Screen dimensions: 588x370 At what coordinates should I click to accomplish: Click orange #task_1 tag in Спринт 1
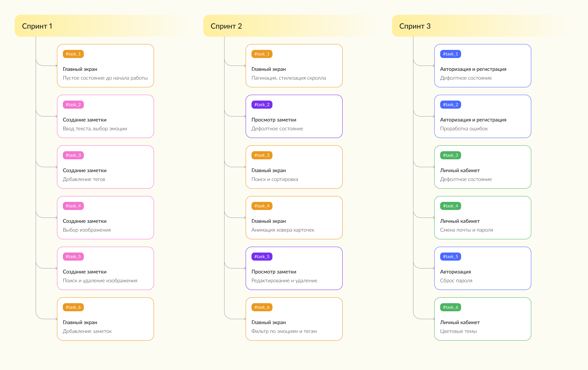[73, 54]
